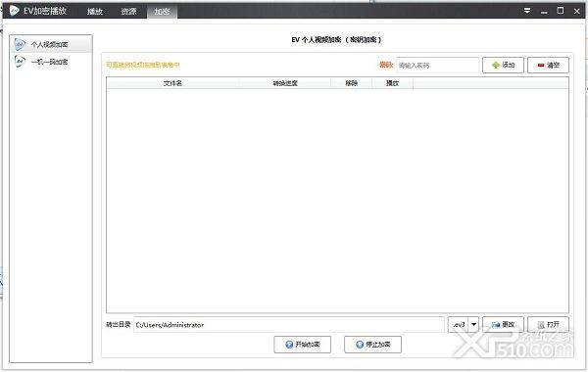
Task: Click the 开始加密 button
Action: click(x=302, y=345)
